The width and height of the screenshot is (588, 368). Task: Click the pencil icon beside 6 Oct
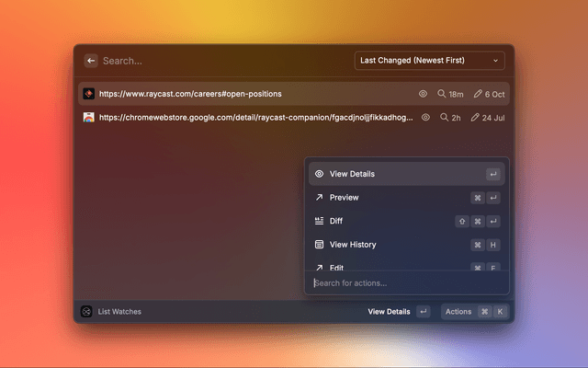(478, 94)
